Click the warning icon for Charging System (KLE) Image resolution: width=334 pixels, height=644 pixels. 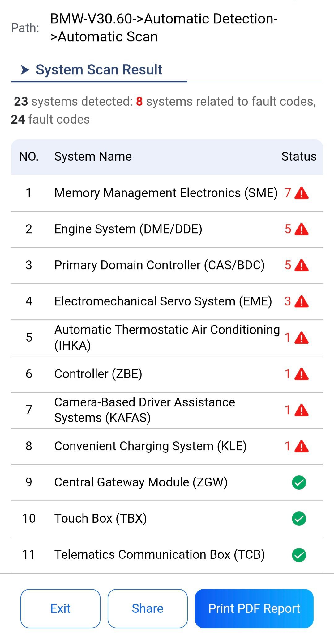(302, 446)
